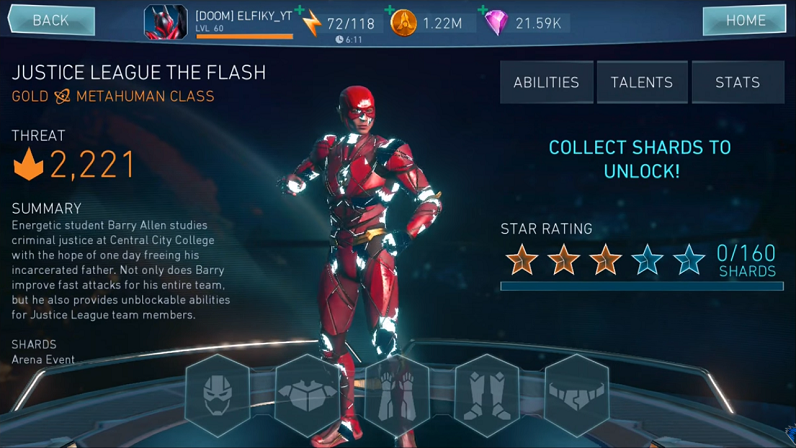
Task: Open the Talents tab
Action: 642,82
